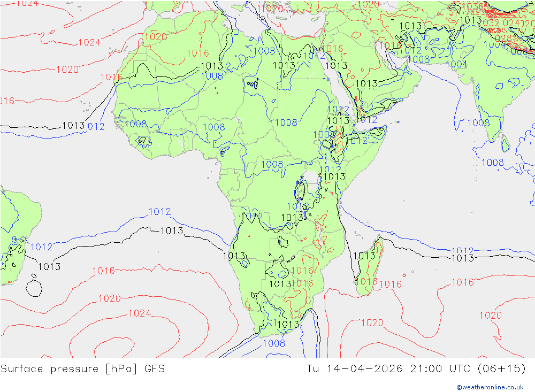Click the black 1013 label on Madagascar
This screenshot has width=535, height=392.
click(x=364, y=256)
